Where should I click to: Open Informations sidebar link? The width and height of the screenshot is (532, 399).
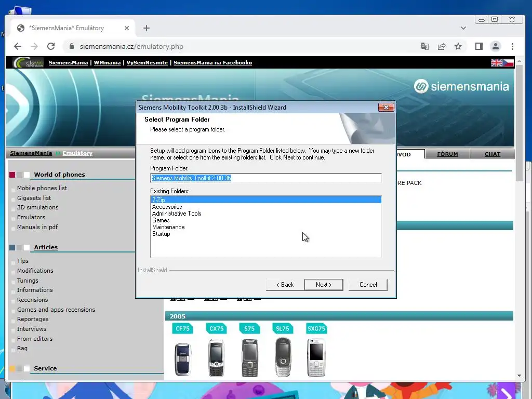[x=35, y=290]
